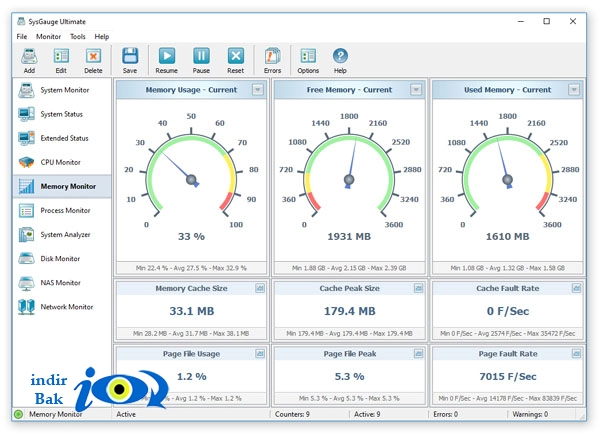Click the Min 28.2 MB statistics line

191,333
